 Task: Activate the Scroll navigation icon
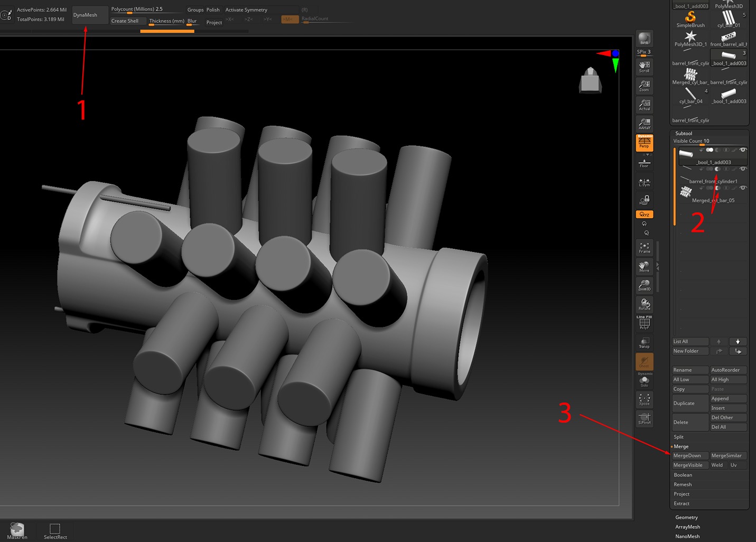(x=644, y=66)
